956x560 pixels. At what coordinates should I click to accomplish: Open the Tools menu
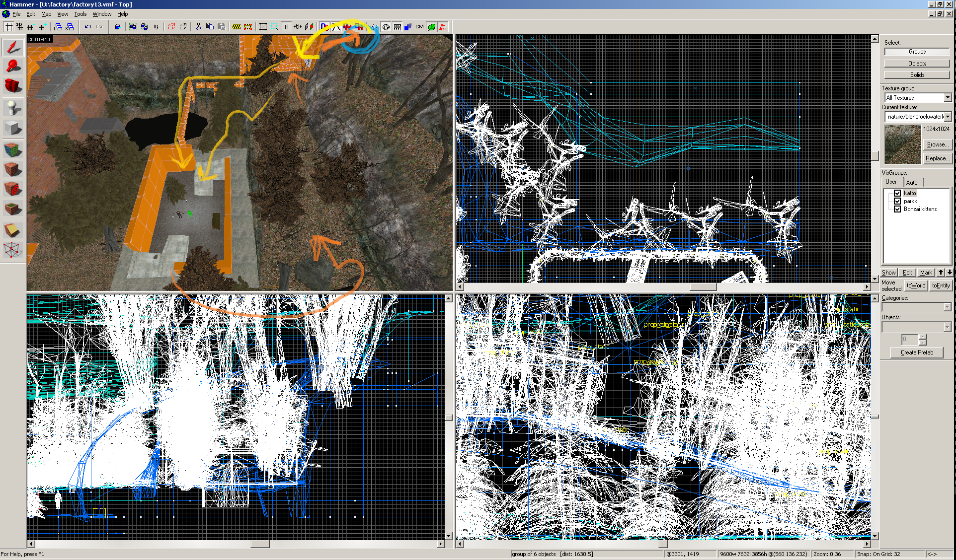[x=80, y=14]
